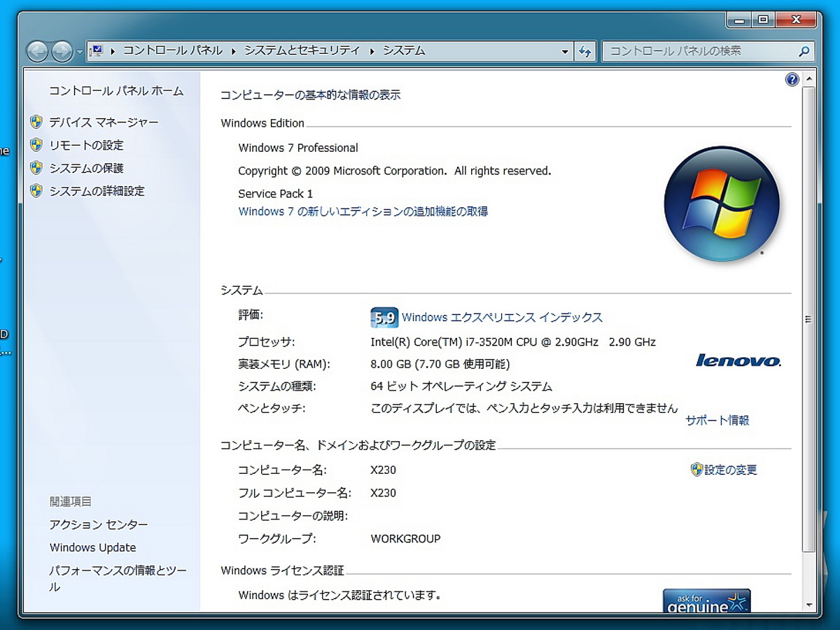Click the vertical scrollbar thumb
Screen dimensions: 840x630
click(809, 319)
